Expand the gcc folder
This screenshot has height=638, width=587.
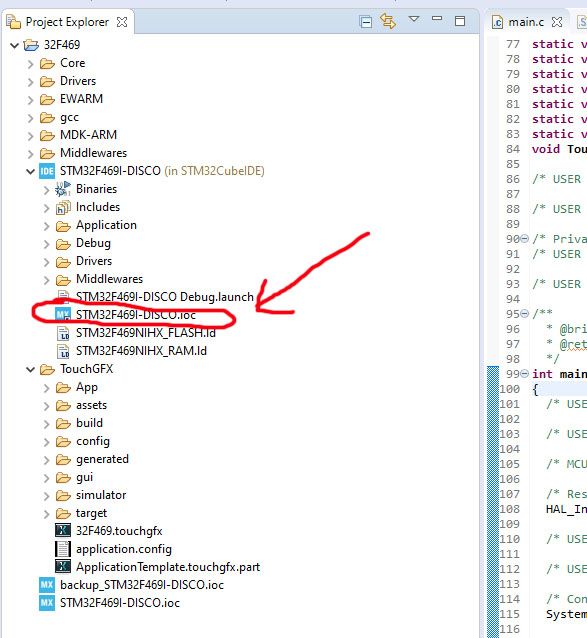tap(30, 118)
